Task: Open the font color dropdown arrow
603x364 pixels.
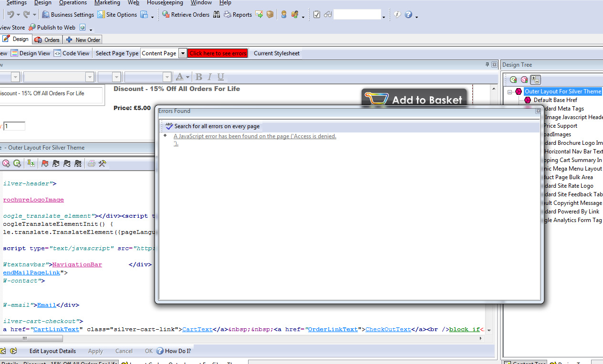Action: 188,77
